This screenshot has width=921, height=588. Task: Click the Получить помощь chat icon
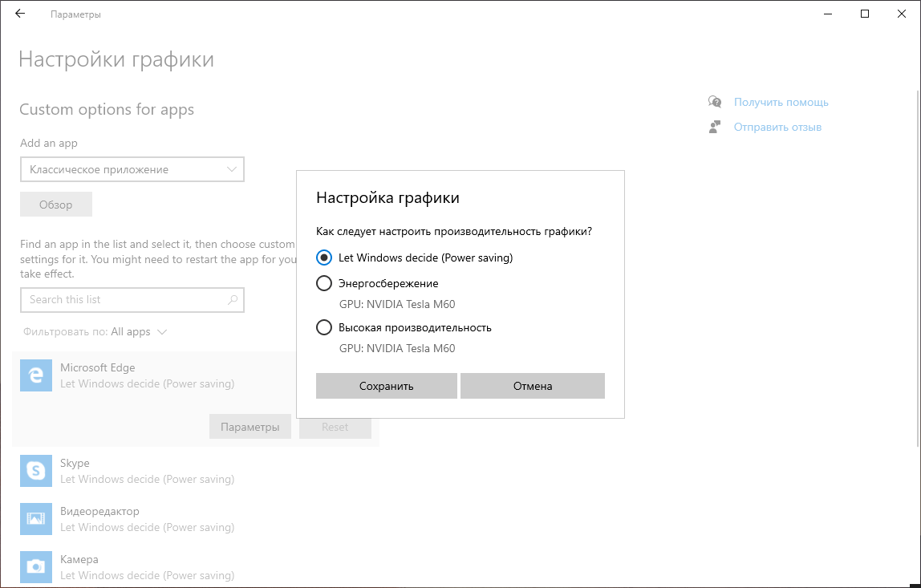715,102
